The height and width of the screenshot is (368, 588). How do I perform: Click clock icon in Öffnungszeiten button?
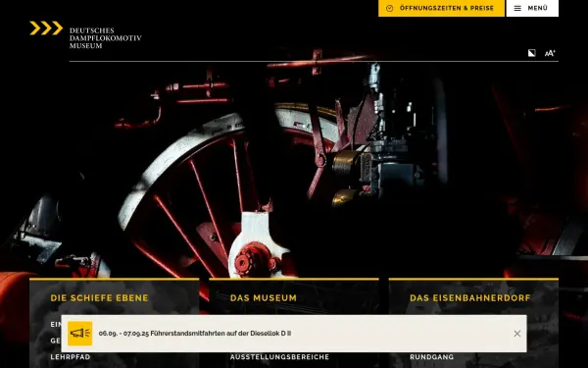[390, 8]
